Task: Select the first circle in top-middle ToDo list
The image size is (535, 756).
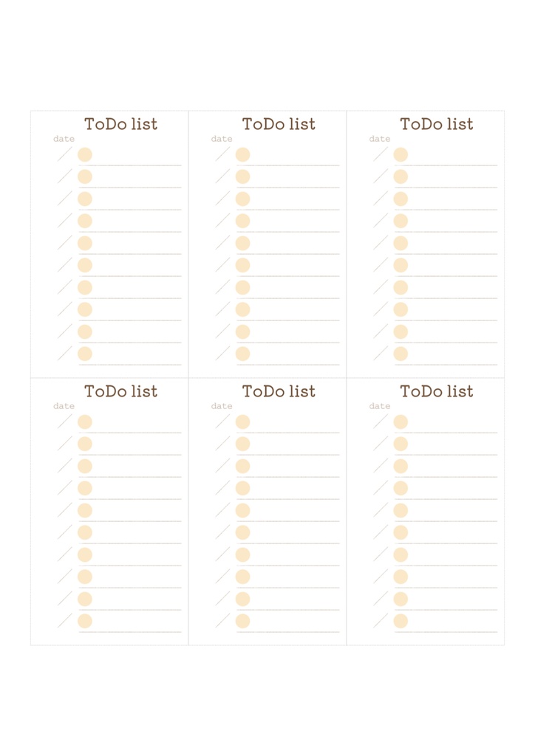Action: (x=242, y=154)
